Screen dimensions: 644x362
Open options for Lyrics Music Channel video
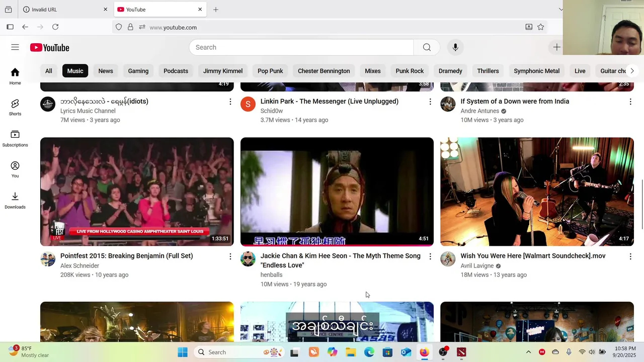pyautogui.click(x=230, y=102)
